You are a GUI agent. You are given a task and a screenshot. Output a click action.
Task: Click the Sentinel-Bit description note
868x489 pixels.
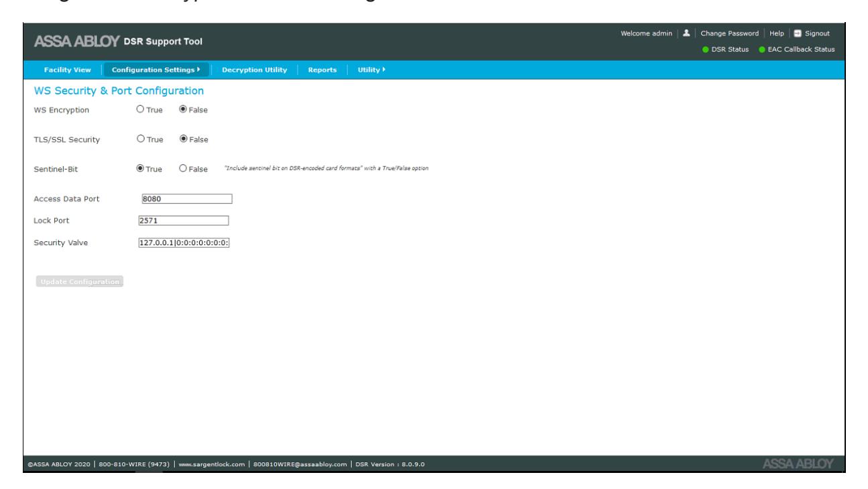tap(326, 167)
